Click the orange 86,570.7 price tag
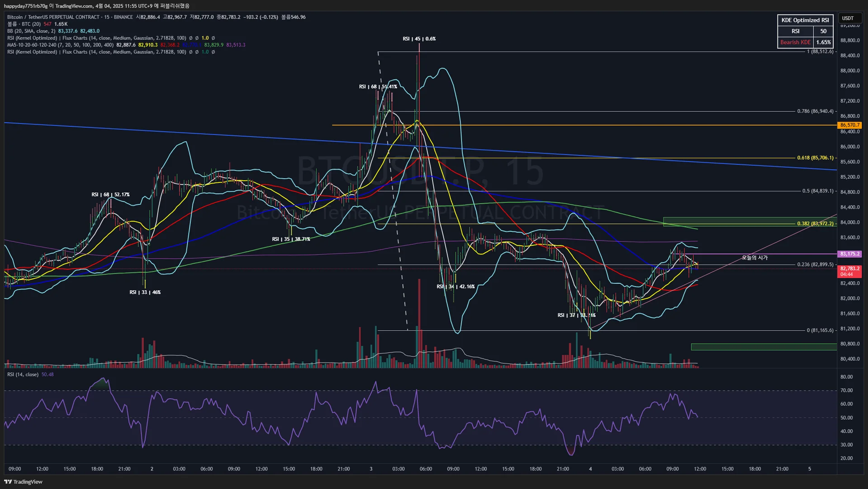Screen dimensions: 868x489 pos(850,125)
